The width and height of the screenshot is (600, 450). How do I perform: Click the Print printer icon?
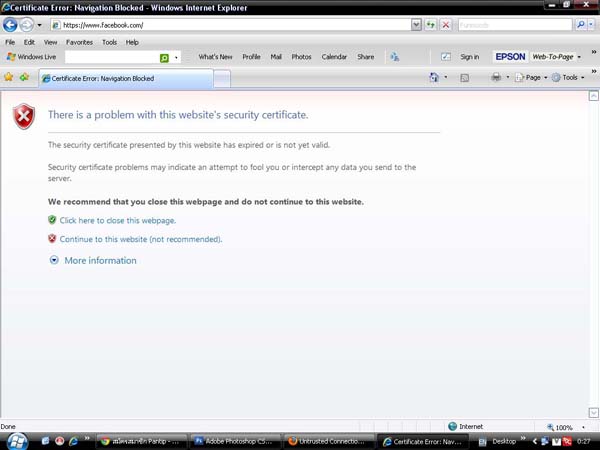[496, 77]
